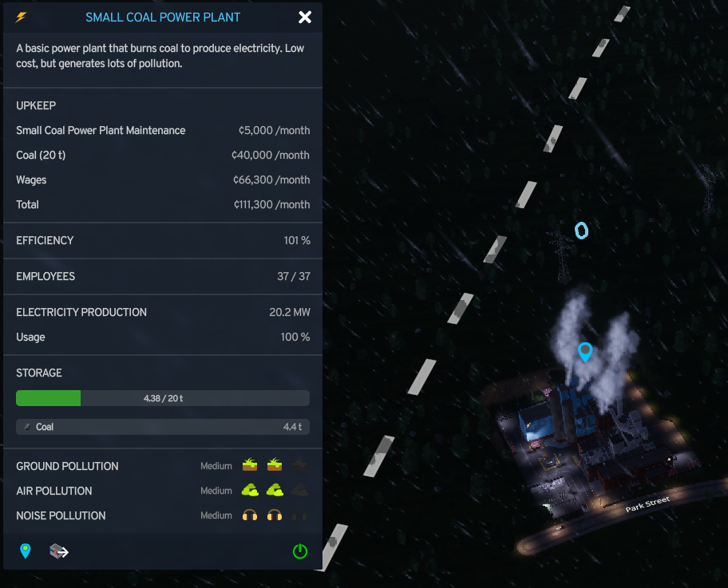Click the Park Street road label
Viewport: 728px width, 588px height.
point(647,504)
